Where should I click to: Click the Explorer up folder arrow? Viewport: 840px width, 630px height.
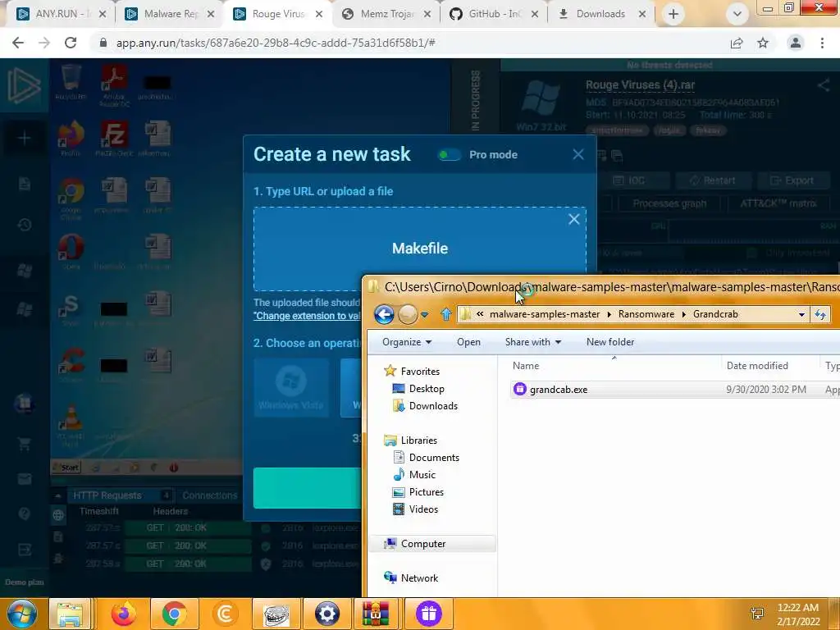tap(445, 314)
